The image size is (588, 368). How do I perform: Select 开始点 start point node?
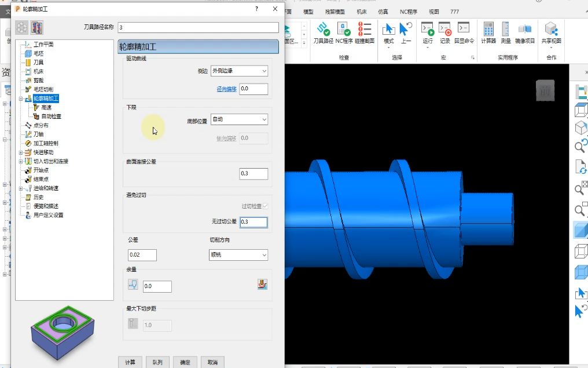(x=41, y=170)
